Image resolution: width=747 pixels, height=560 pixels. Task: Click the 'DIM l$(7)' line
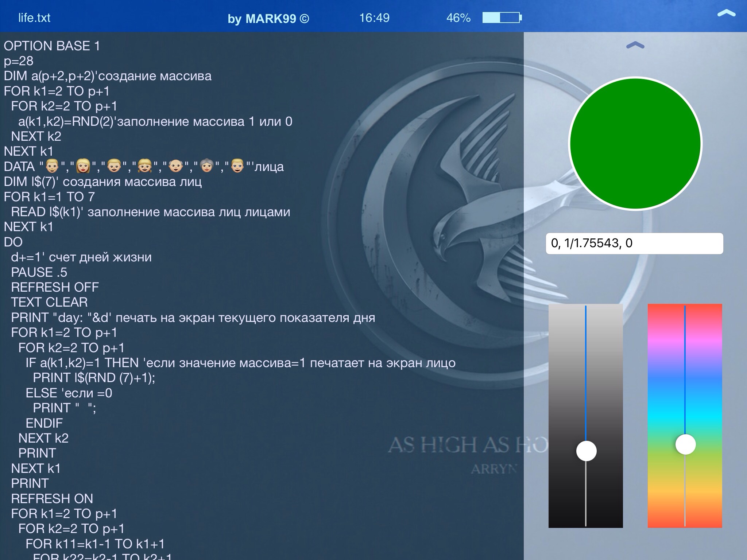click(102, 182)
